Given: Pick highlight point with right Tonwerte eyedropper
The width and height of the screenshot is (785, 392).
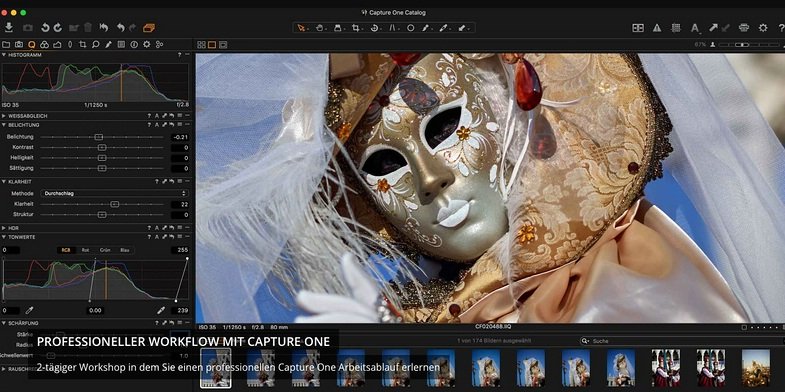Looking at the screenshot, I should (x=161, y=310).
